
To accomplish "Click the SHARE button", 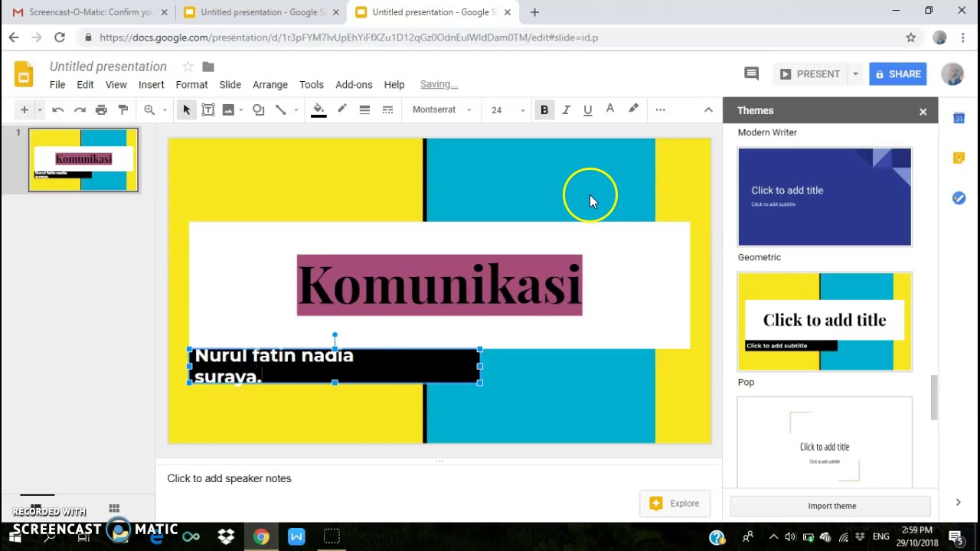I will coord(898,74).
